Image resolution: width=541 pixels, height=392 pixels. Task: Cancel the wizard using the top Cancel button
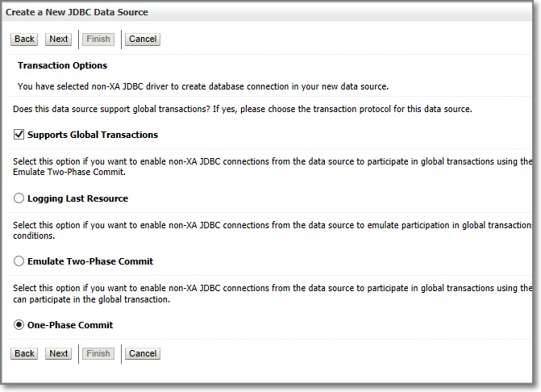143,39
